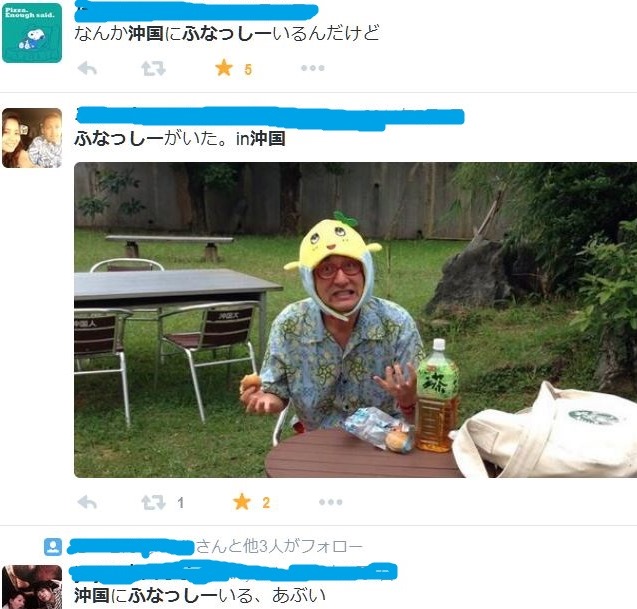The width and height of the screenshot is (637, 609).
Task: Open the couple profile avatar of second tweet
Action: [32, 138]
